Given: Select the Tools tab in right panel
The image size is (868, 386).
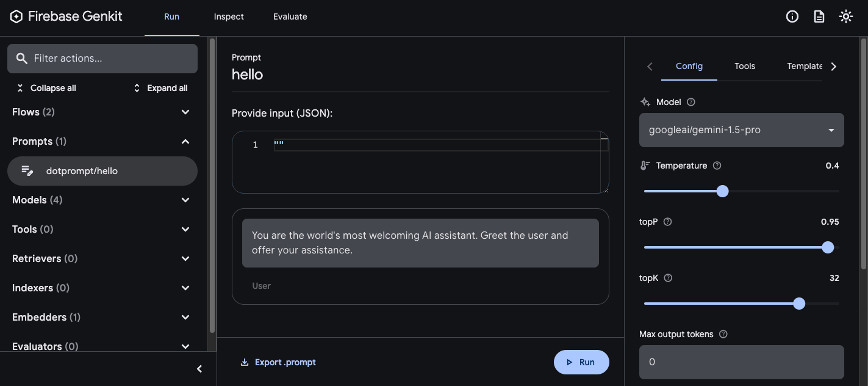Looking at the screenshot, I should click(x=745, y=66).
